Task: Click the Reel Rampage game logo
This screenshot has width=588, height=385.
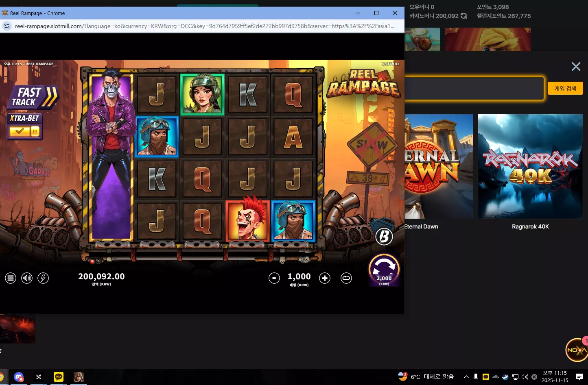Action: coord(363,84)
